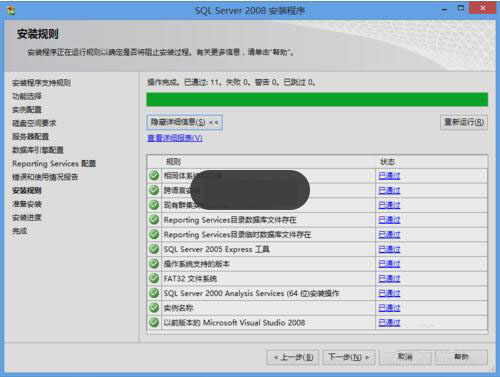This screenshot has height=377, width=500.
Task: Click rule text SQL Server 2000 Analysis Services (64 位)安装操作
Action: 251,293
